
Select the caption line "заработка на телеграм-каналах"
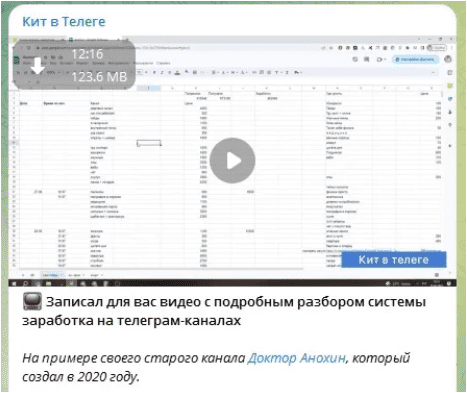[131, 321]
